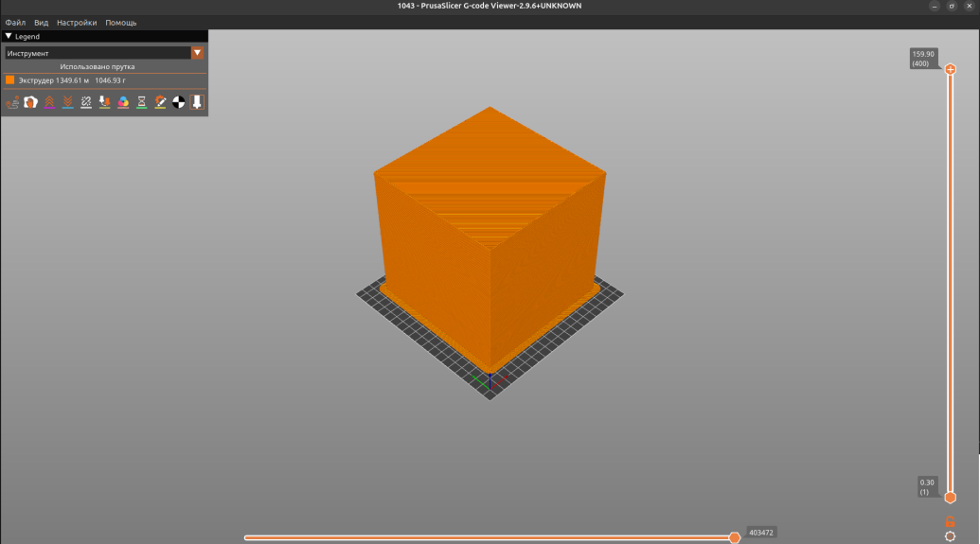Toggle seams visibility icon
Image resolution: width=980 pixels, height=544 pixels.
(86, 102)
